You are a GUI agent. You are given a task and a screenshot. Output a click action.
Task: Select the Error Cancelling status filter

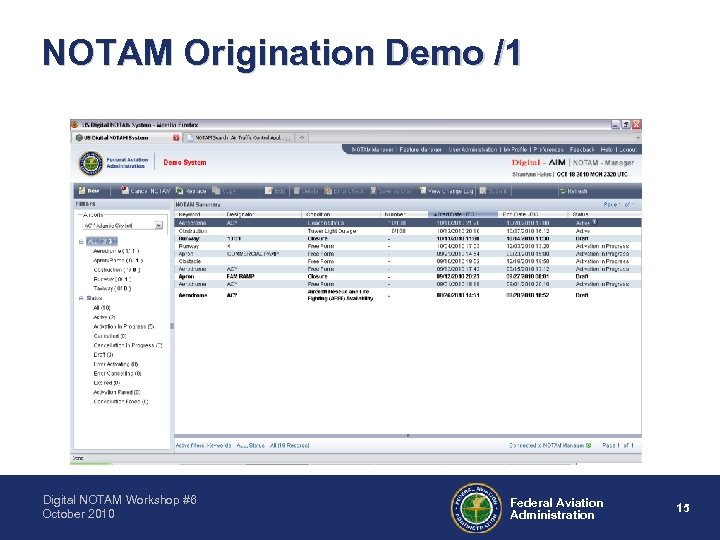(x=117, y=373)
